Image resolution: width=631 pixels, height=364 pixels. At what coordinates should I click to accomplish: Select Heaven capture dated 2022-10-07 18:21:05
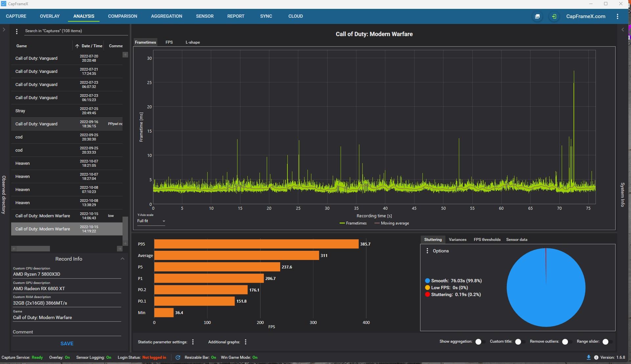(x=67, y=163)
